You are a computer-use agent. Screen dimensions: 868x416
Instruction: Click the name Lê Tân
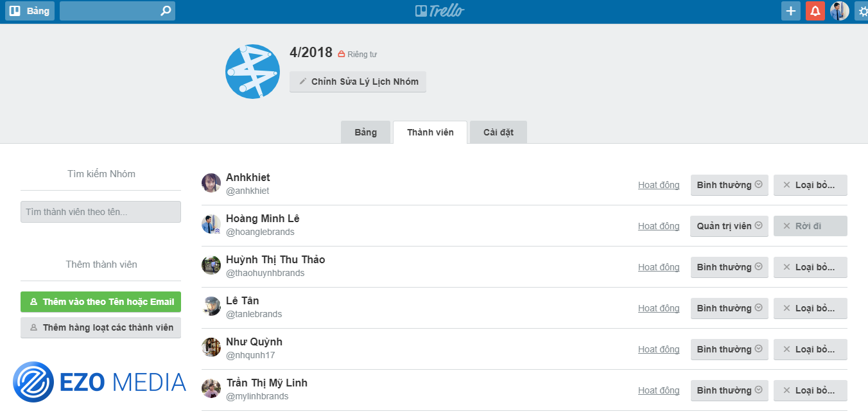point(243,300)
